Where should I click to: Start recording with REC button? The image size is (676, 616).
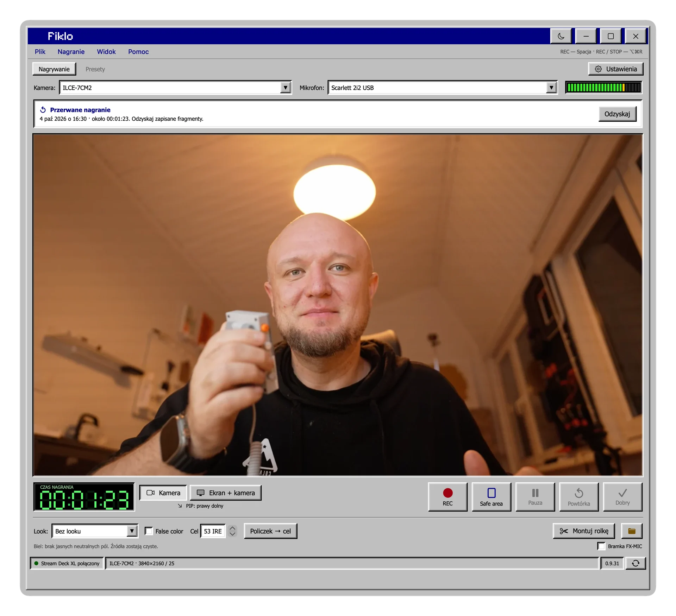point(447,497)
